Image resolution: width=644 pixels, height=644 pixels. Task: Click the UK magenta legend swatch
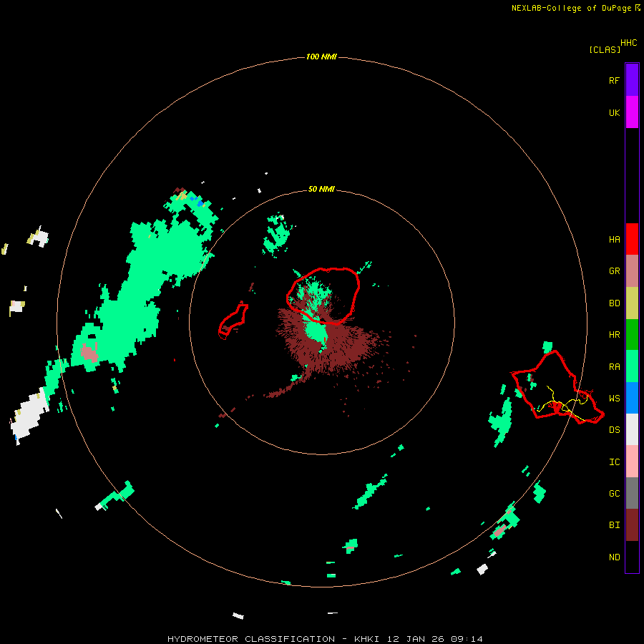pos(632,112)
